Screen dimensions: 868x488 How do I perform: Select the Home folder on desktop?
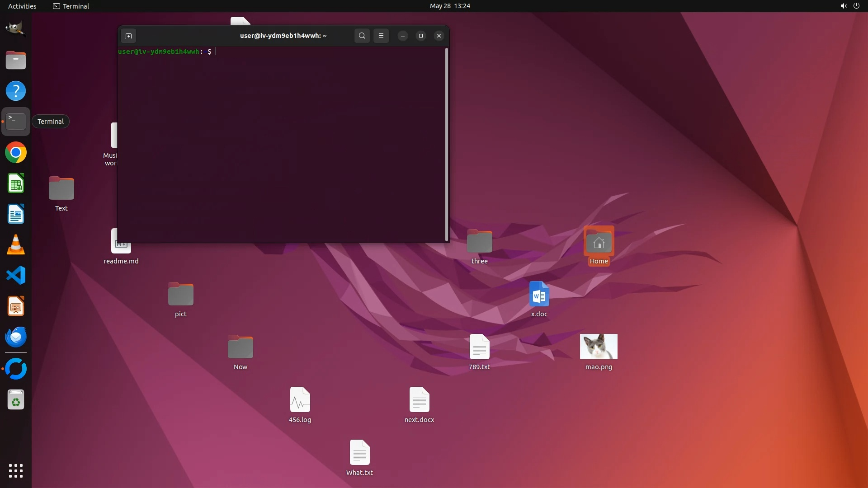pos(599,243)
